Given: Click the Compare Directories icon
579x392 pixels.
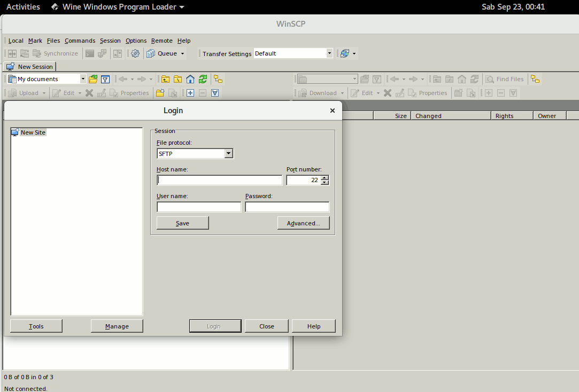Looking at the screenshot, I should point(12,53).
